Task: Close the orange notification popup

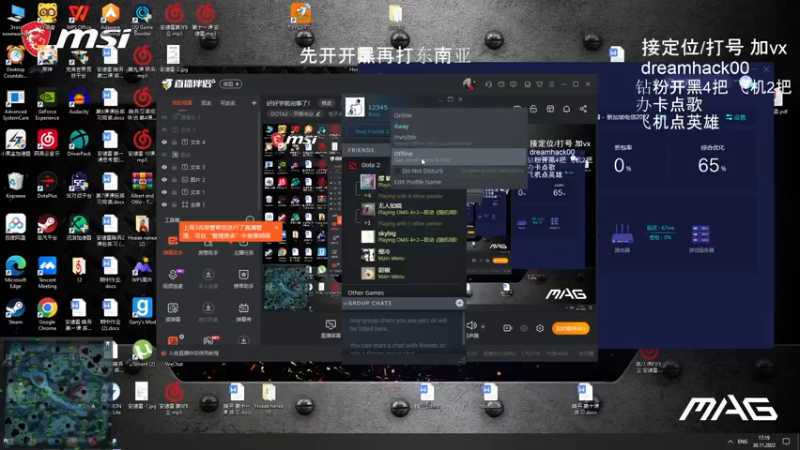Action: pyautogui.click(x=277, y=228)
